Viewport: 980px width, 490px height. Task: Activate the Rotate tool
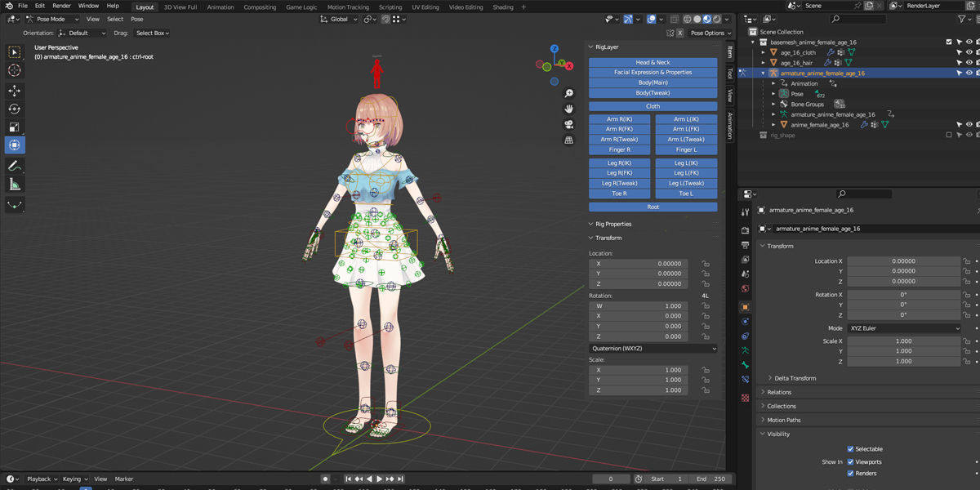tap(15, 109)
